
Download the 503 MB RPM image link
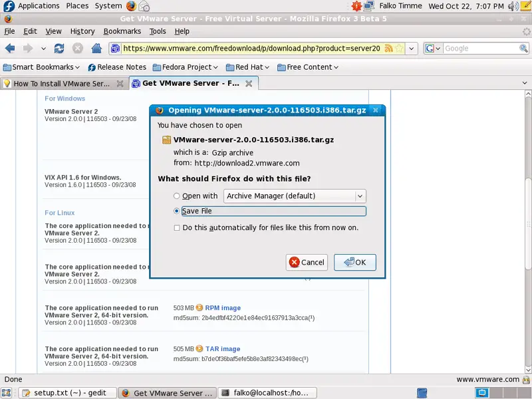tap(223, 308)
